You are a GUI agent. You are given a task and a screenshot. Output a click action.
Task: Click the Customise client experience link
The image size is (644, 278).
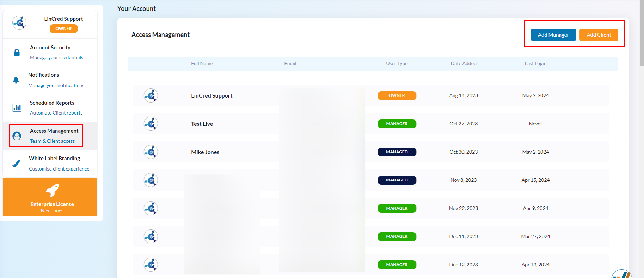tap(59, 169)
